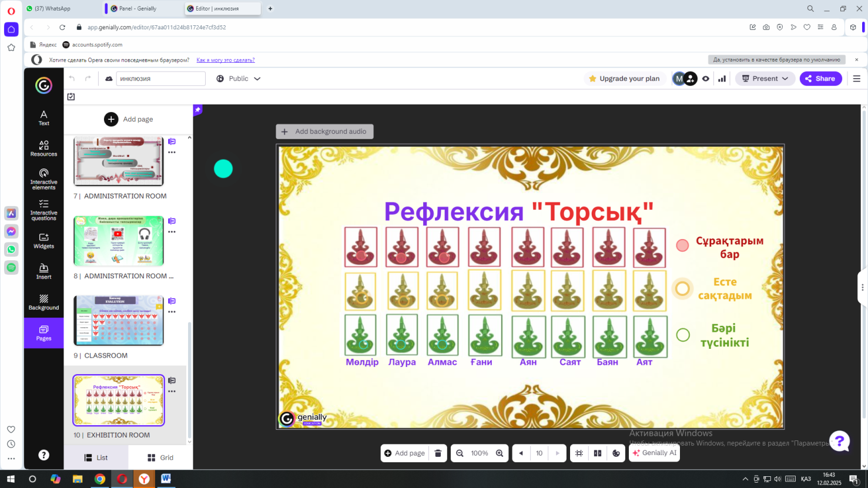The width and height of the screenshot is (868, 488).
Task: Zoom out of the canvas
Action: tap(460, 453)
